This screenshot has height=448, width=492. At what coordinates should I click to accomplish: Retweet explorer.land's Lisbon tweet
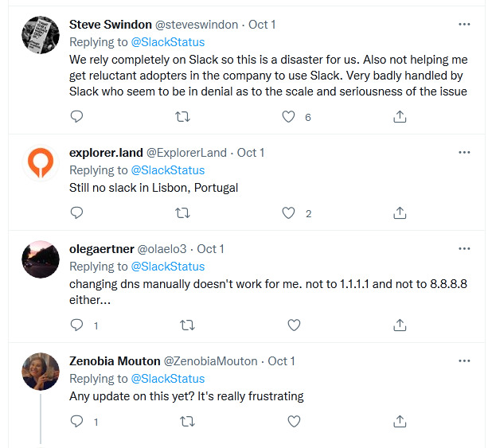(x=182, y=212)
